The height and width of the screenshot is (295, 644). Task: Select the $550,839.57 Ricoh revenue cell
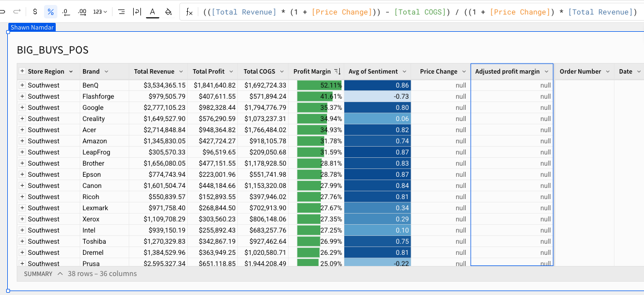tap(158, 197)
